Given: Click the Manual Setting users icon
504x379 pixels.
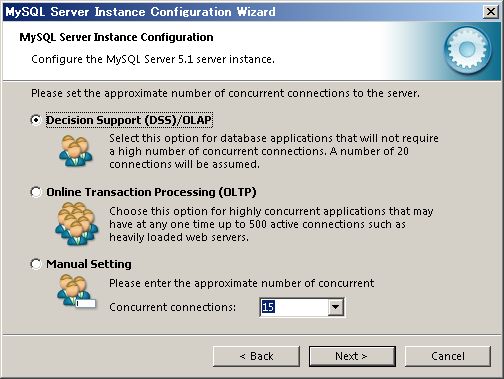Looking at the screenshot, I should (76, 291).
